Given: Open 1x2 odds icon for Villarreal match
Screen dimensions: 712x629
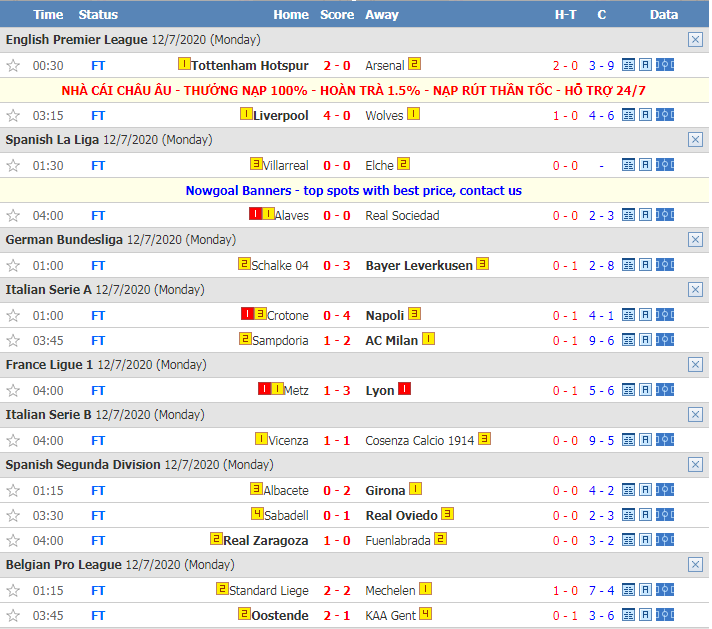Looking at the screenshot, I should pos(665,165).
